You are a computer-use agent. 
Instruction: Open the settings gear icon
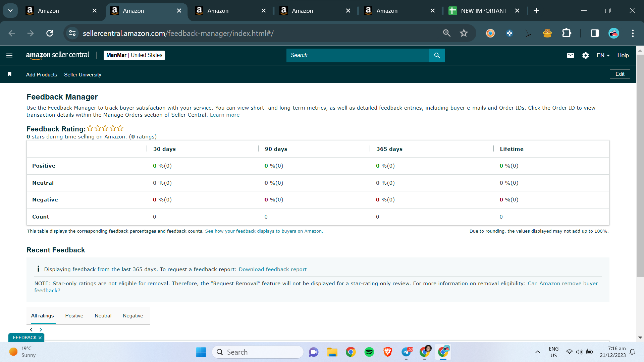tap(586, 55)
